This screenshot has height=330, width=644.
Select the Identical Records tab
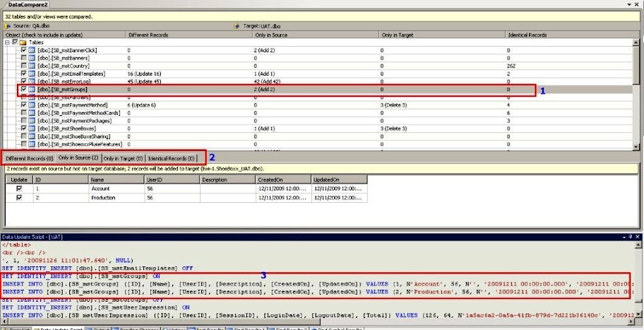(x=171, y=158)
